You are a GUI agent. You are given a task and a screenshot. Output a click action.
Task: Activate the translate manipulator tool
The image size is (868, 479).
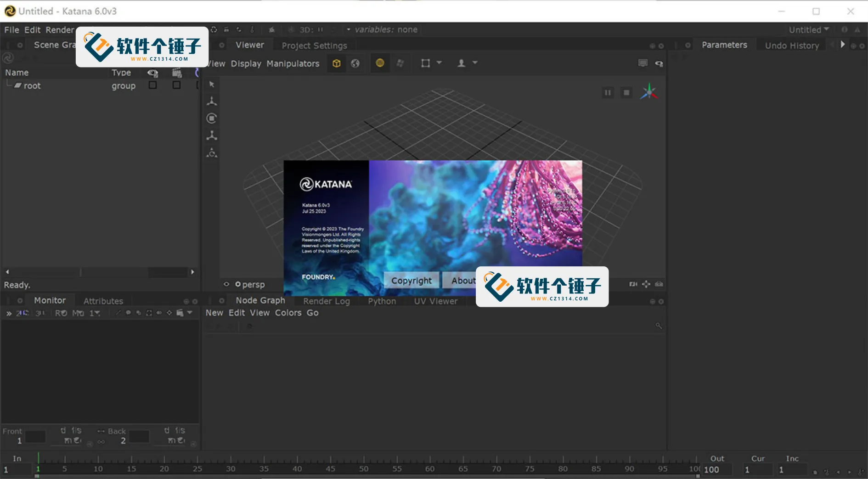tap(212, 101)
